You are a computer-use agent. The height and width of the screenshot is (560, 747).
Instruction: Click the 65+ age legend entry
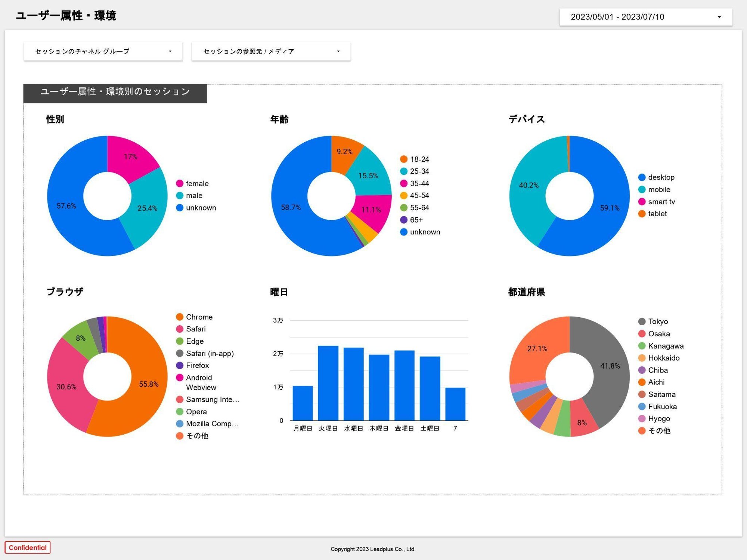412,220
